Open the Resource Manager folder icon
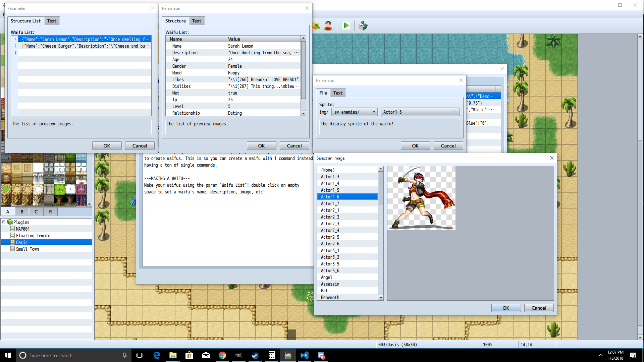 [x=316, y=26]
